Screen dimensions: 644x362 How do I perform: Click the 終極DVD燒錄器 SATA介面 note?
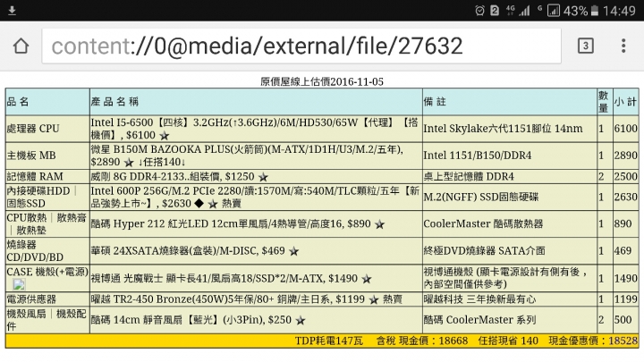coord(484,251)
